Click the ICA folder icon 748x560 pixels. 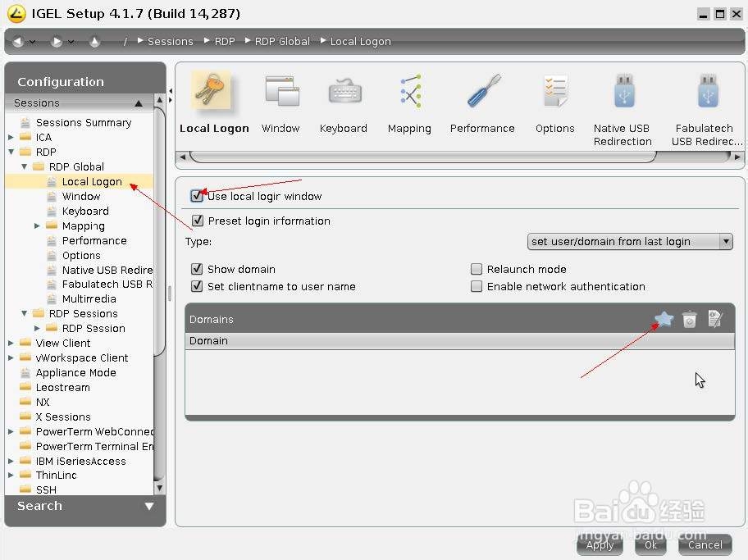25,138
